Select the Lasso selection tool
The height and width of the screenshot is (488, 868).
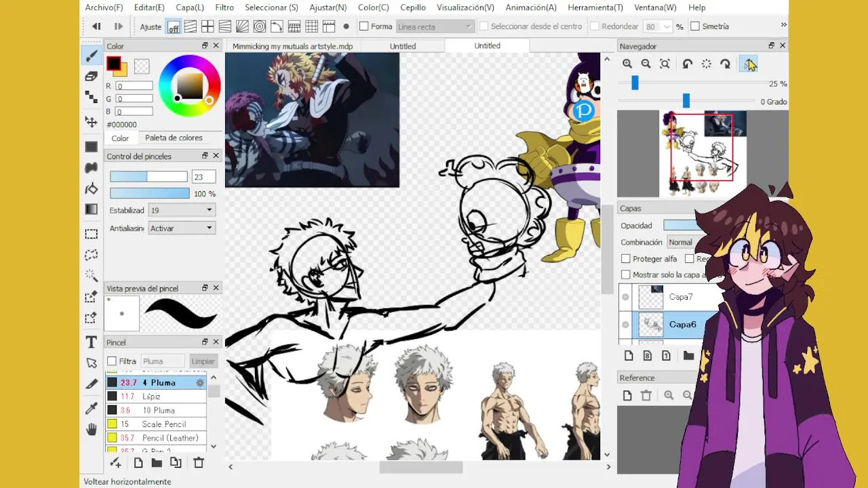[x=91, y=255]
